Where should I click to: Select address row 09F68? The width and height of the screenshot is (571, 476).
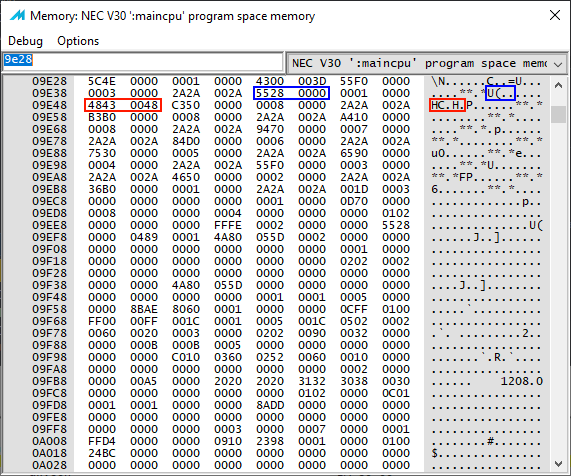49,321
